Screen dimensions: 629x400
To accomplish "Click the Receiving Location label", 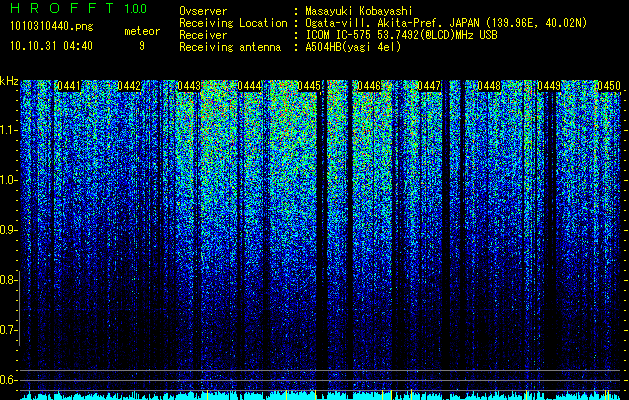I will (233, 23).
